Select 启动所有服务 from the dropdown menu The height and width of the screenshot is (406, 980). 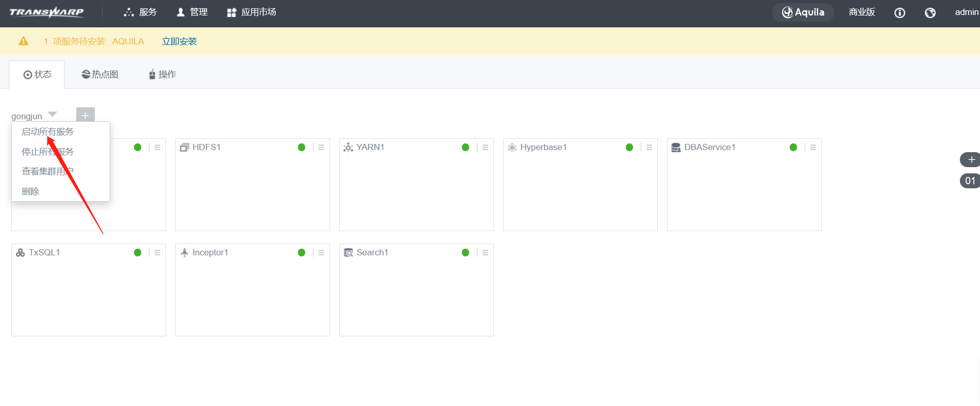47,132
